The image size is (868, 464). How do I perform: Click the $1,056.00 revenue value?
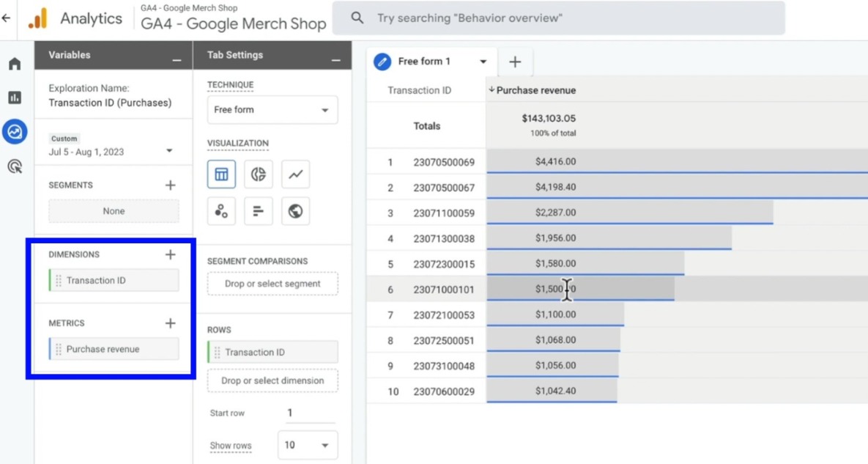pos(555,366)
